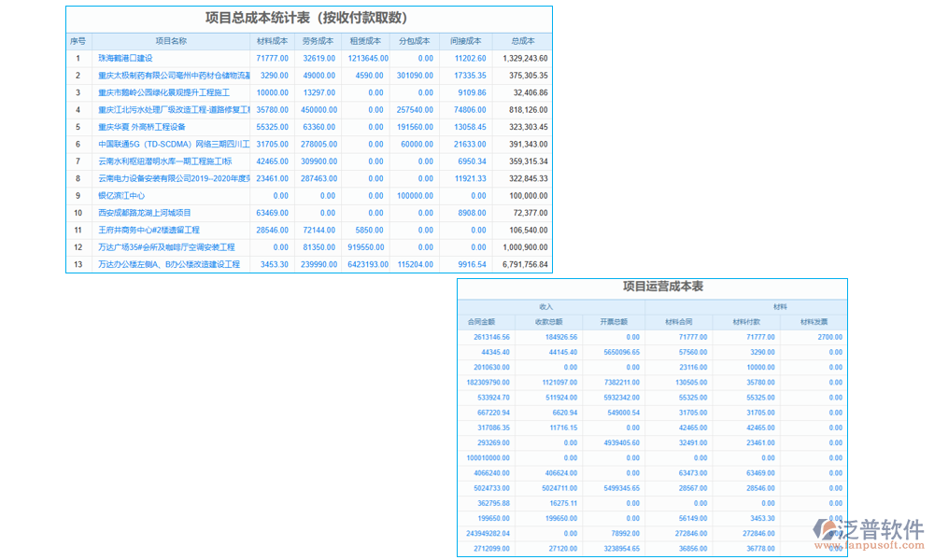Click the 劳务成本 column header
The image size is (934, 560).
pyautogui.click(x=318, y=41)
